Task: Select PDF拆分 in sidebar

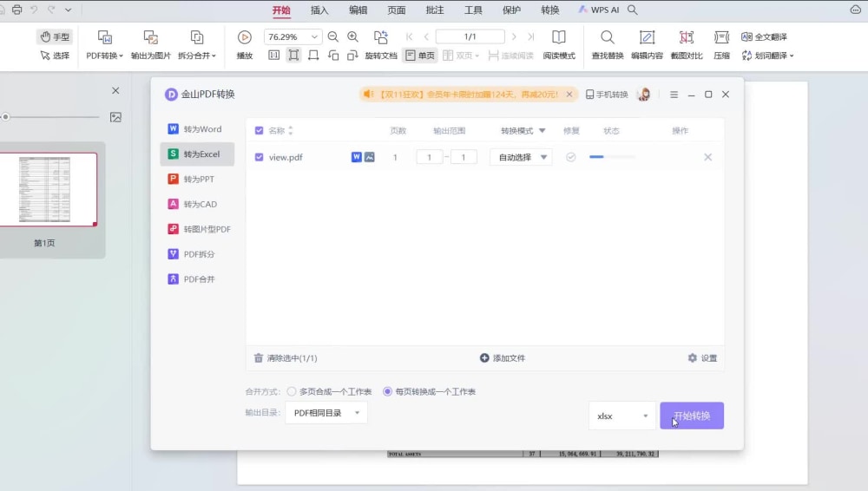Action: (x=197, y=254)
